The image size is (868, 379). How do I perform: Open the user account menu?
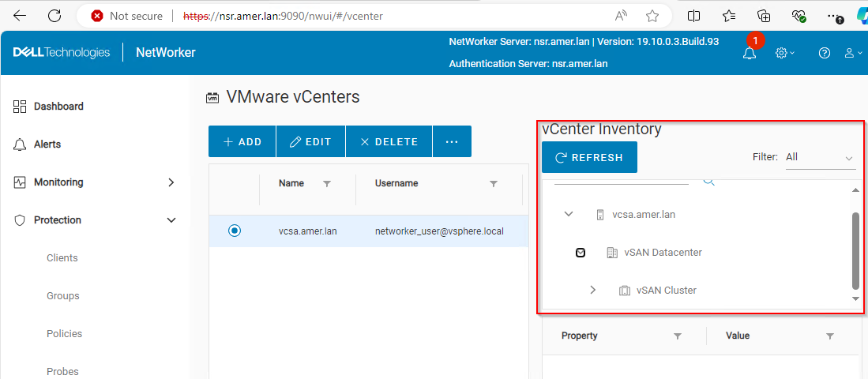point(853,53)
